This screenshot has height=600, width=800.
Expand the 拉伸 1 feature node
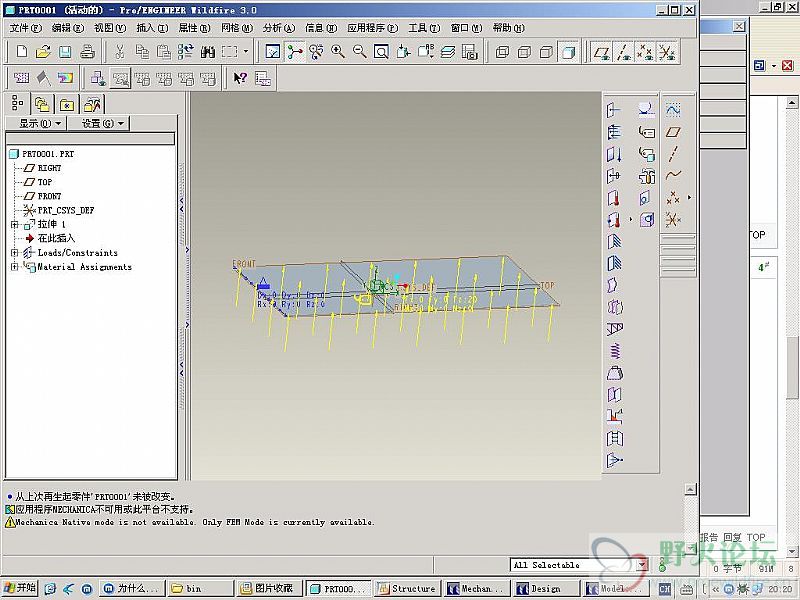tap(15, 224)
